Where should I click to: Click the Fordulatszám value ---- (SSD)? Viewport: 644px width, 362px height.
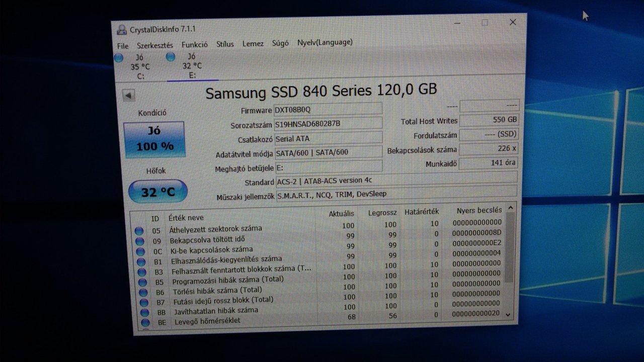pos(489,135)
